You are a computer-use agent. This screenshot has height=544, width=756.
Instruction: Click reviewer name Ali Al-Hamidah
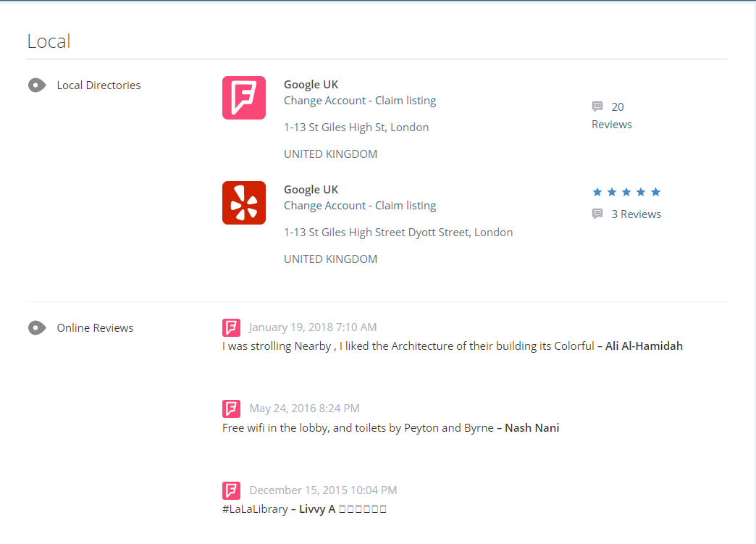click(x=643, y=346)
